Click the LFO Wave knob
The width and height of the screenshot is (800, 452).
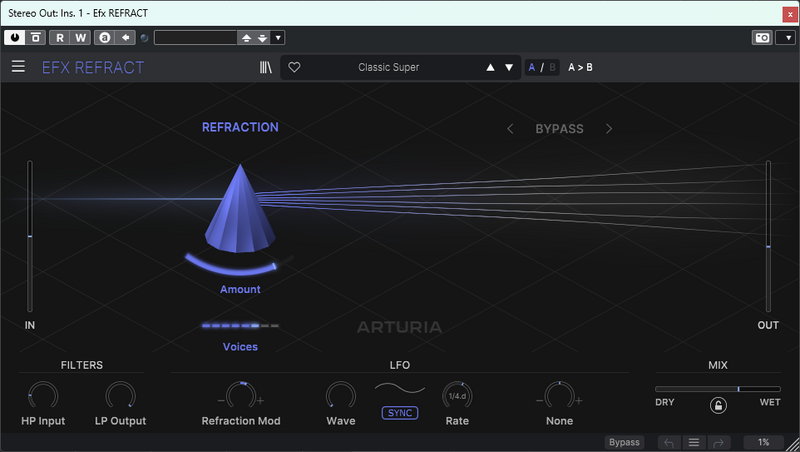[341, 396]
